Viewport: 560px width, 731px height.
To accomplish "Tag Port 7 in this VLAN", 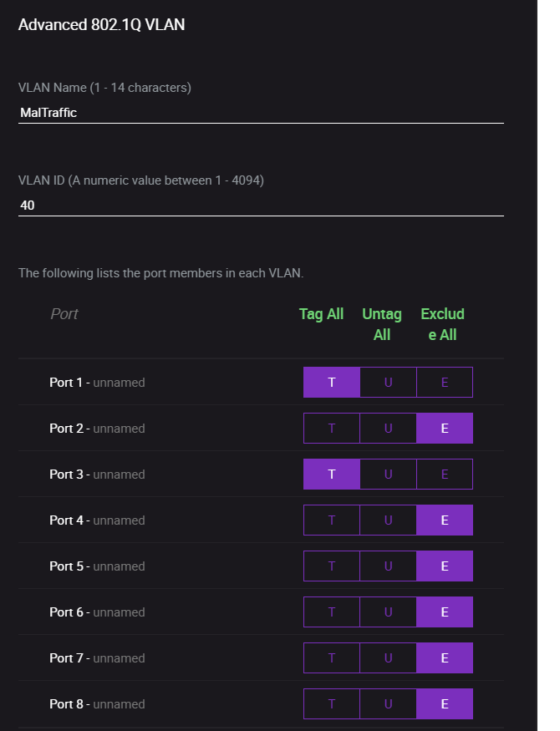I will tap(332, 658).
